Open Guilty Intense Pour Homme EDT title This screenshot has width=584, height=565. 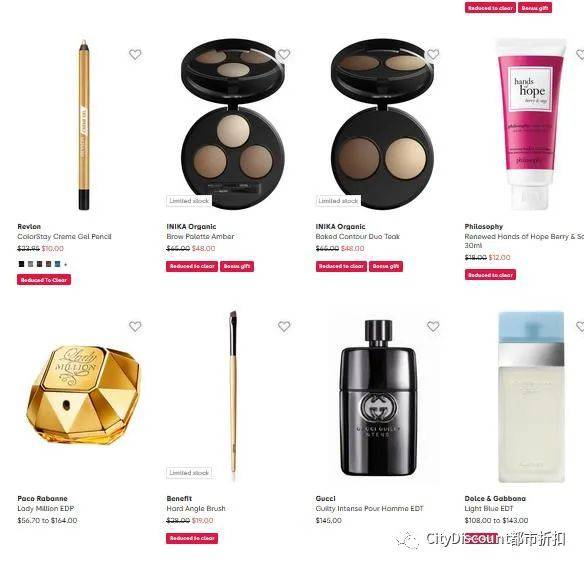(369, 508)
